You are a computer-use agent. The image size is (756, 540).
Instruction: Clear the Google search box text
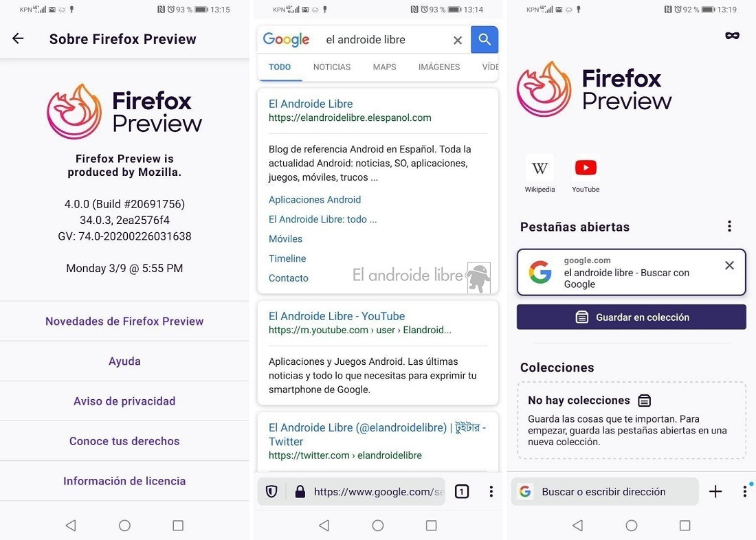point(458,41)
